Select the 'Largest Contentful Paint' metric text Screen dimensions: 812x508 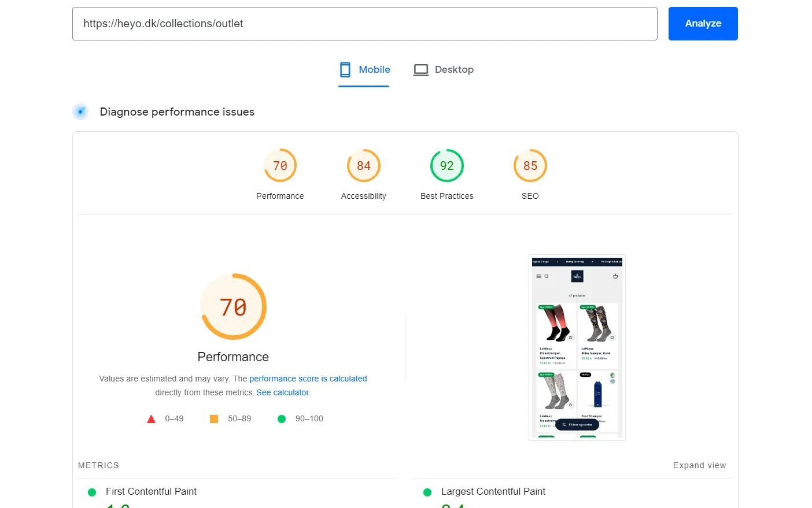pyautogui.click(x=493, y=491)
